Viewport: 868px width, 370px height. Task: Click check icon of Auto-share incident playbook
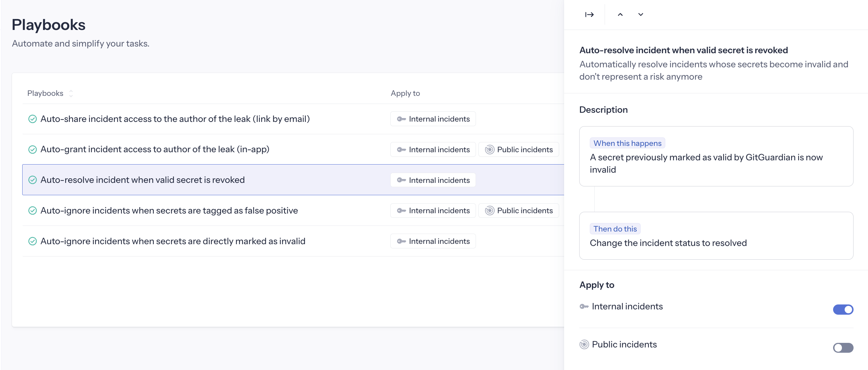coord(32,119)
